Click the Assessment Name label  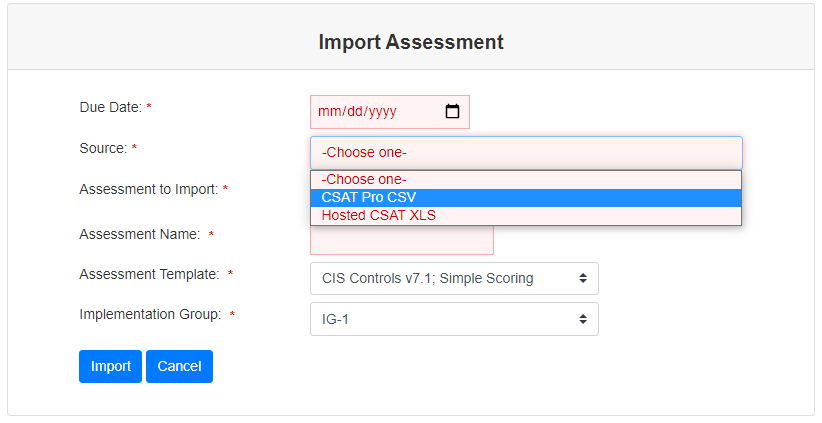point(140,234)
